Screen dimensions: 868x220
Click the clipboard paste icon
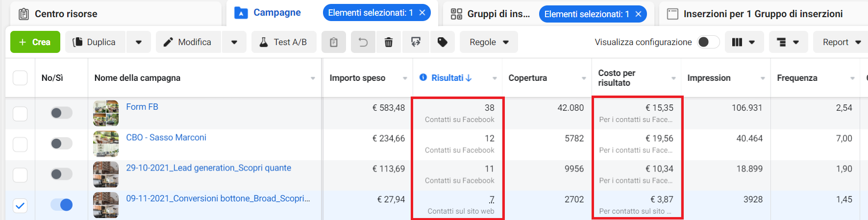point(334,42)
